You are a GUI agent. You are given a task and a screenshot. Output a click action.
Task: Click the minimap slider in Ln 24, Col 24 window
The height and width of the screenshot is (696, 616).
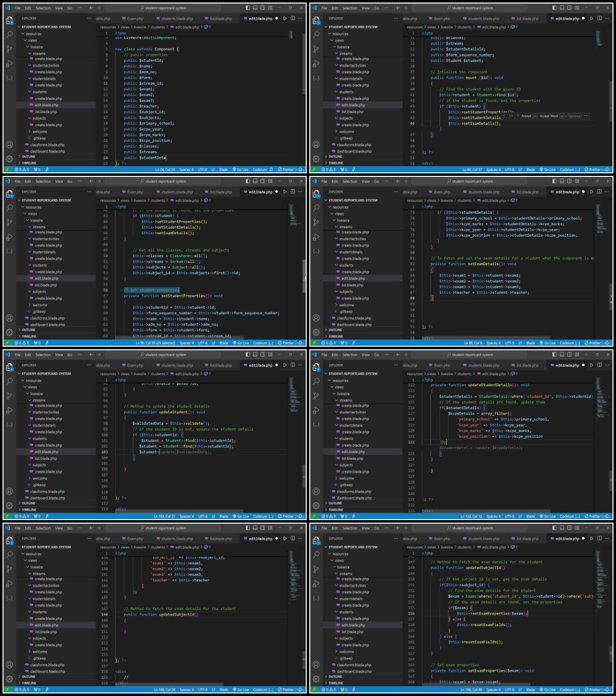[292, 35]
